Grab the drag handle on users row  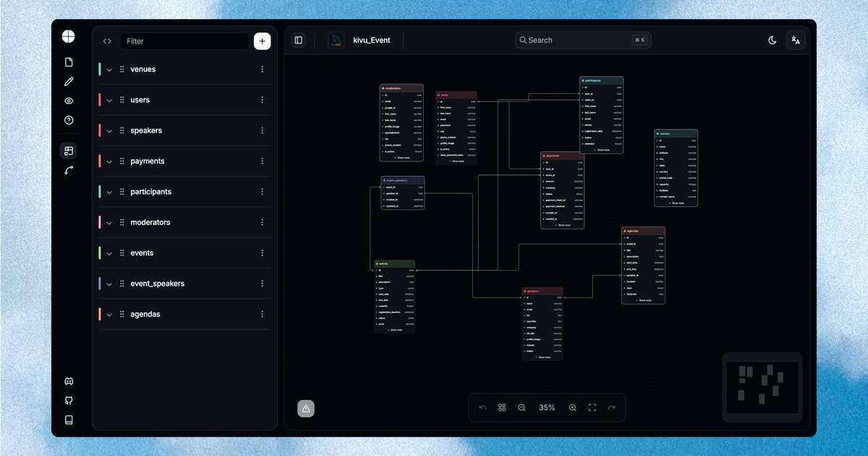tap(122, 100)
